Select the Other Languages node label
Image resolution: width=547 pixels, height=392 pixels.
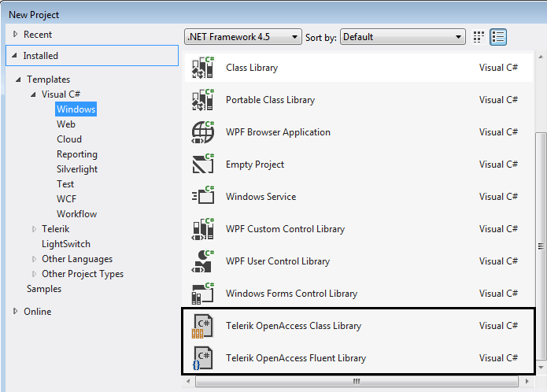pyautogui.click(x=77, y=259)
